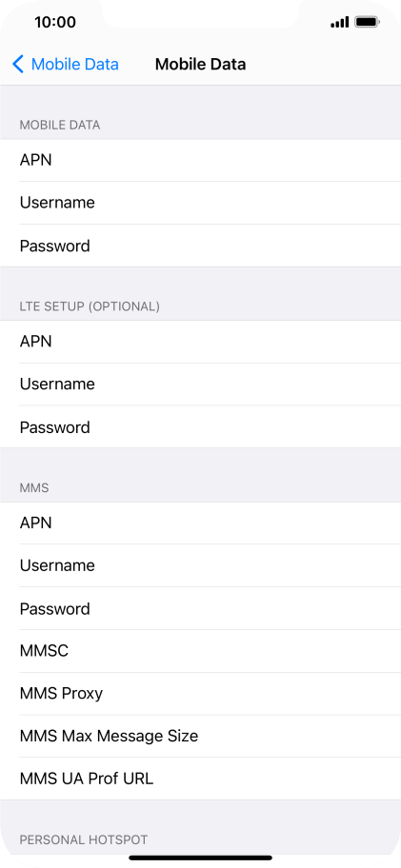The image size is (401, 868).
Task: Select APN field in LTE Setup section
Action: (200, 342)
